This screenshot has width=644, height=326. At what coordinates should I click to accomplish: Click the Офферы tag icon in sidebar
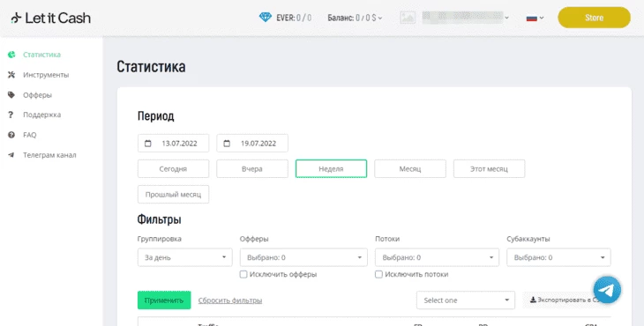[x=11, y=95]
